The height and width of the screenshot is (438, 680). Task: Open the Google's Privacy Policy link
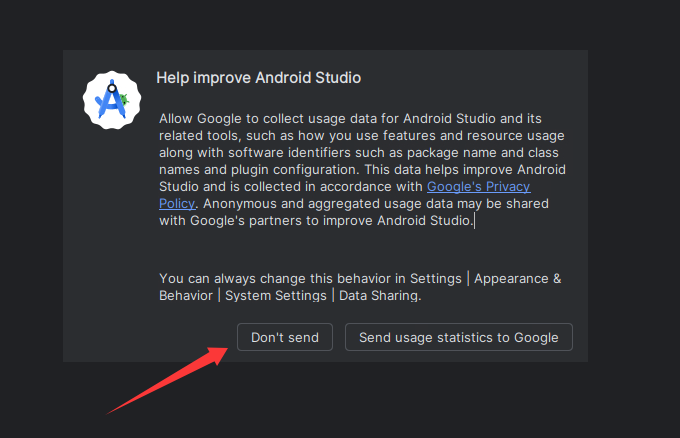478,186
